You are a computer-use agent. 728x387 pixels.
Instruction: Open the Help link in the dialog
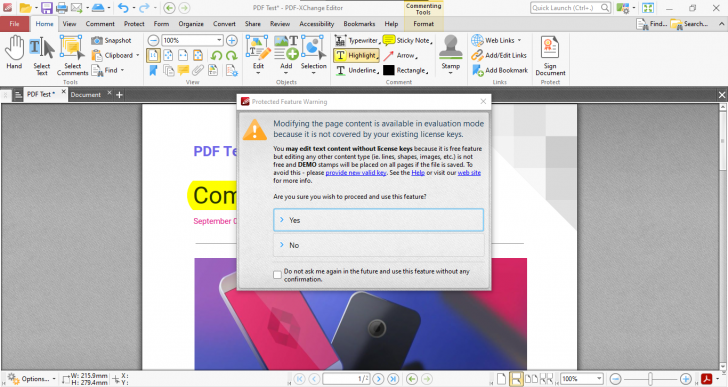coord(418,173)
